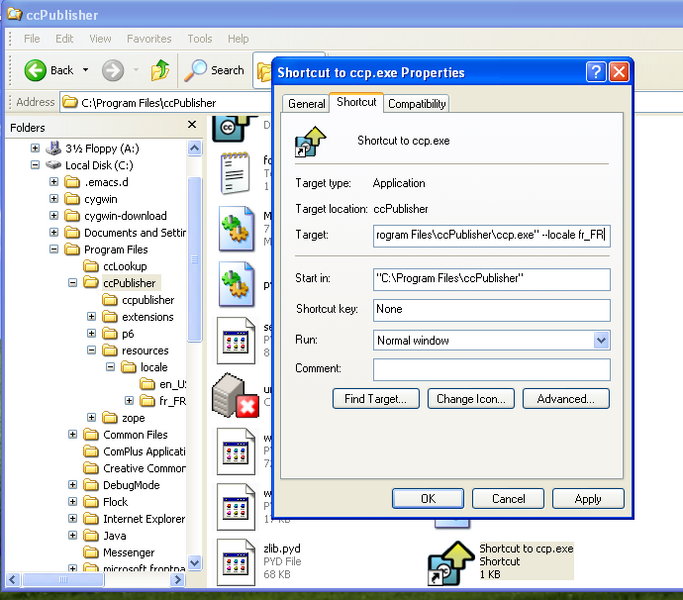
Task: Collapse the Program Files tree node
Action: [x=54, y=249]
